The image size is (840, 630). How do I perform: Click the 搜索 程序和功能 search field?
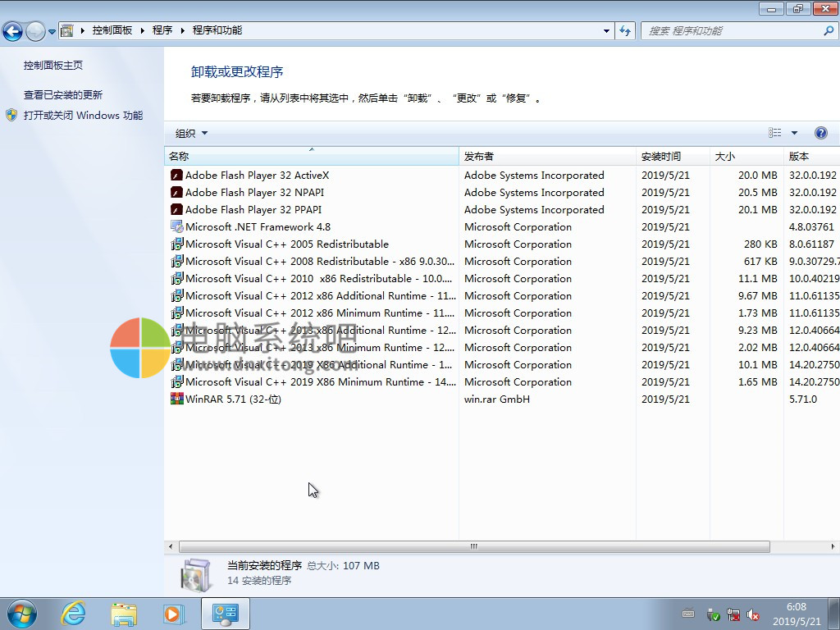tap(734, 31)
